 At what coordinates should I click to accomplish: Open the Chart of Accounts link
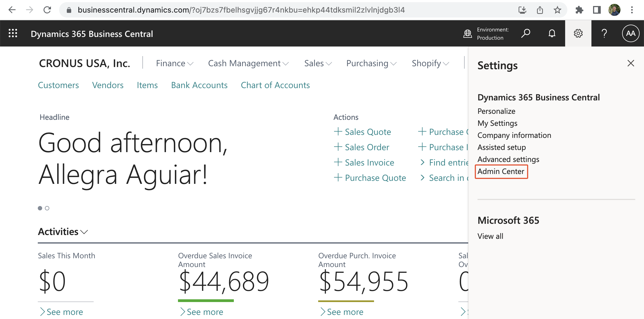click(x=275, y=85)
